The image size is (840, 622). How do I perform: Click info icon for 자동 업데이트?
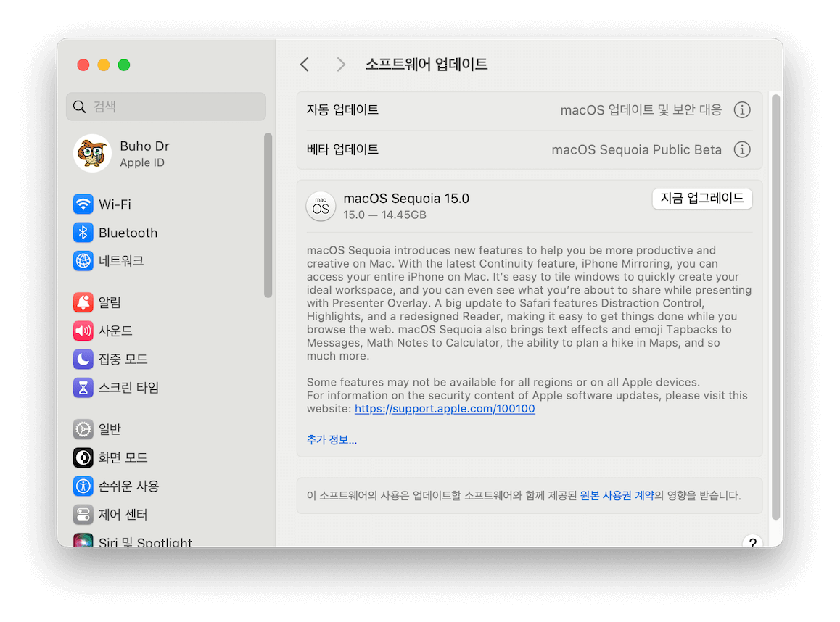742,109
